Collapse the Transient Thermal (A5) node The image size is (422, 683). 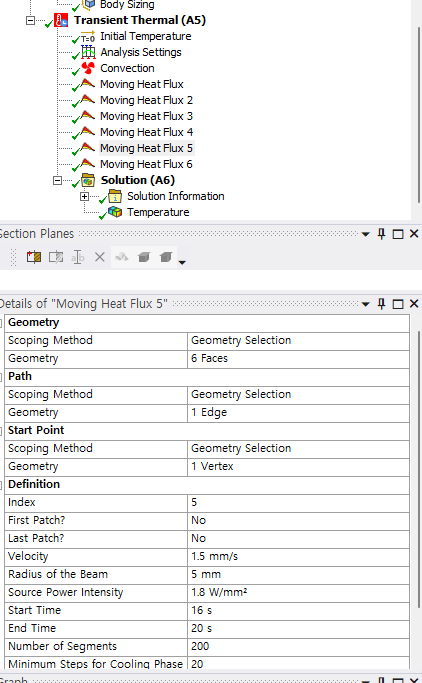(x=30, y=20)
